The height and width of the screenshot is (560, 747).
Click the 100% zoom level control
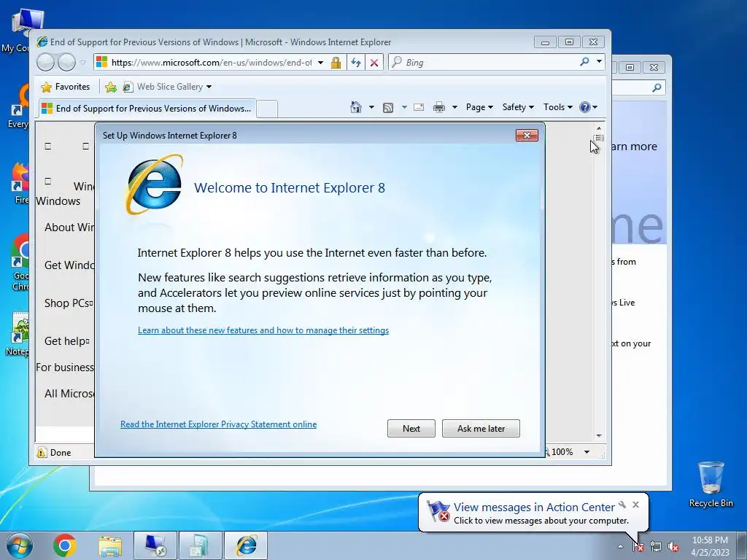coord(561,452)
